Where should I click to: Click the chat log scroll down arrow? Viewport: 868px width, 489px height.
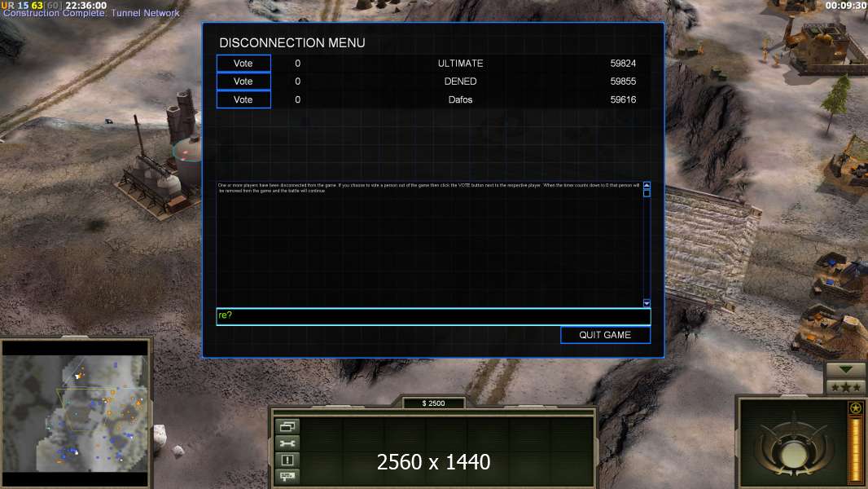647,303
